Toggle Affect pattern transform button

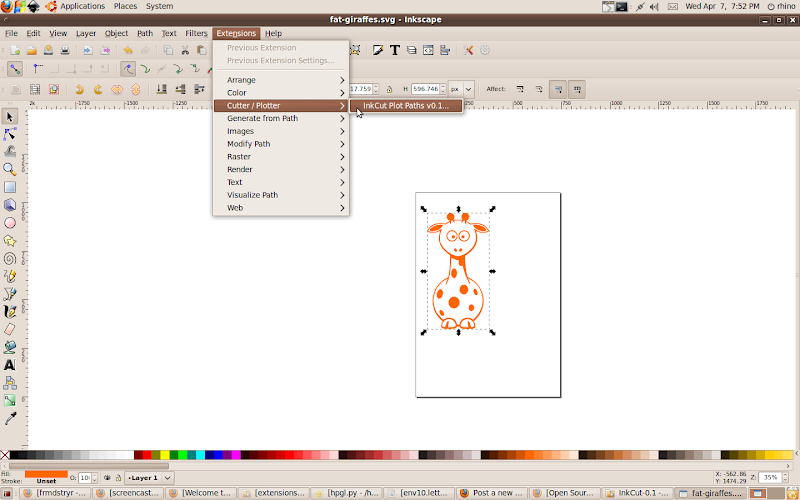577,89
